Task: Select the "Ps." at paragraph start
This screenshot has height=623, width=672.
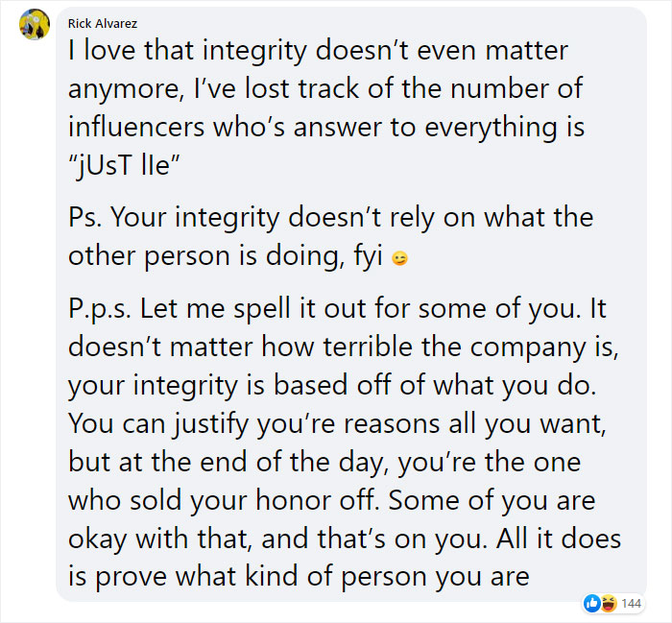Action: (84, 217)
